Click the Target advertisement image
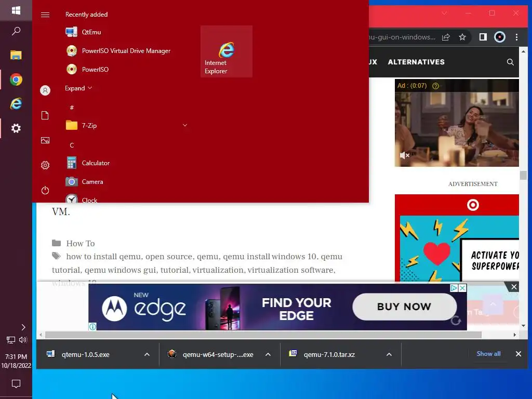The image size is (532, 399). (457, 237)
